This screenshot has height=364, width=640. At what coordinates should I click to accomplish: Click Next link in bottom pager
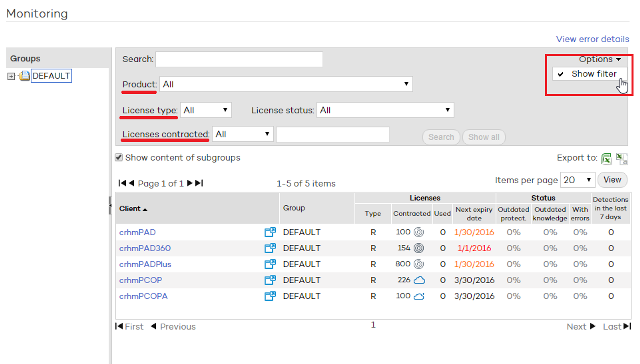coord(581,326)
